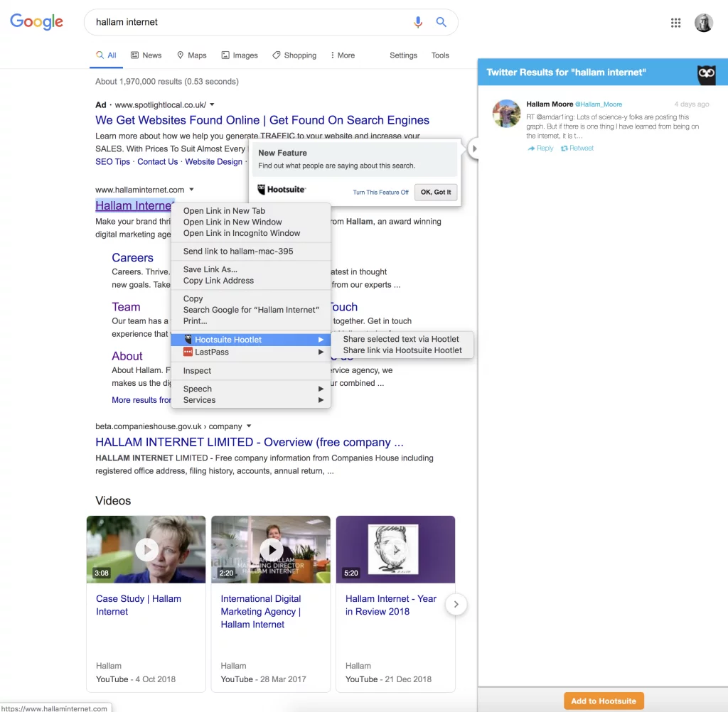The height and width of the screenshot is (712, 728).
Task: Click the Maps pin icon
Action: click(180, 55)
